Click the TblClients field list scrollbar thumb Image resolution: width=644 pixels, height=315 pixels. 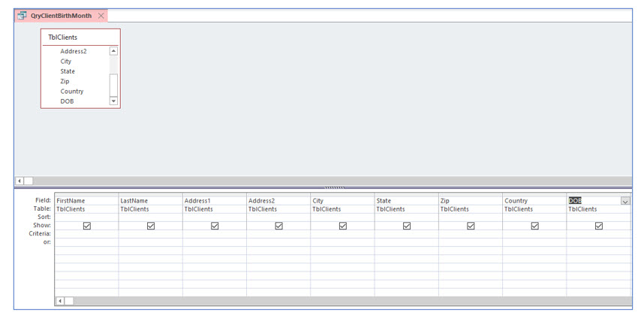click(114, 85)
